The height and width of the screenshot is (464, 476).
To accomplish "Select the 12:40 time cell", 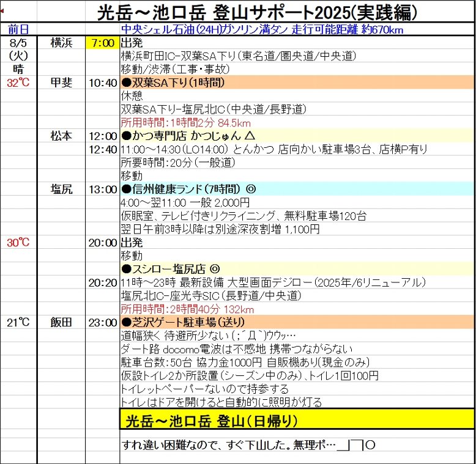I will pyautogui.click(x=103, y=149).
